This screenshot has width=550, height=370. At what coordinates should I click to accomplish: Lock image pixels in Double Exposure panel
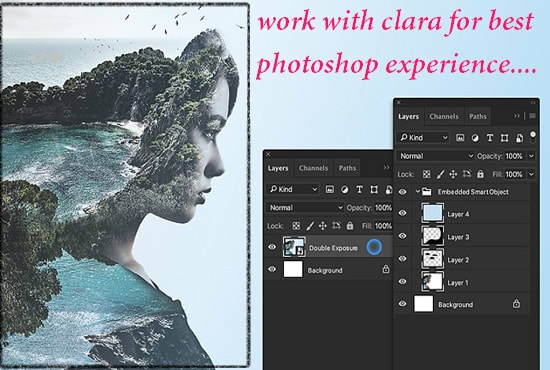click(x=310, y=226)
